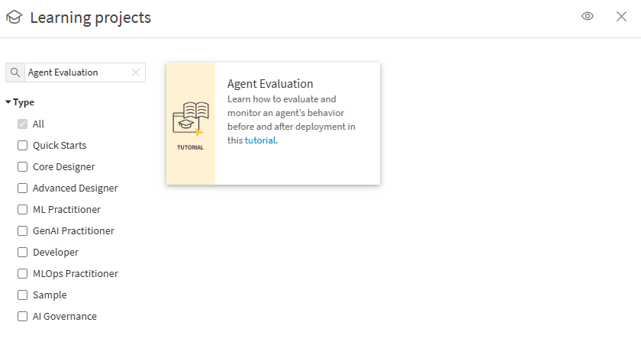641x364 pixels.
Task: Check the Core Designer filter
Action: click(23, 166)
